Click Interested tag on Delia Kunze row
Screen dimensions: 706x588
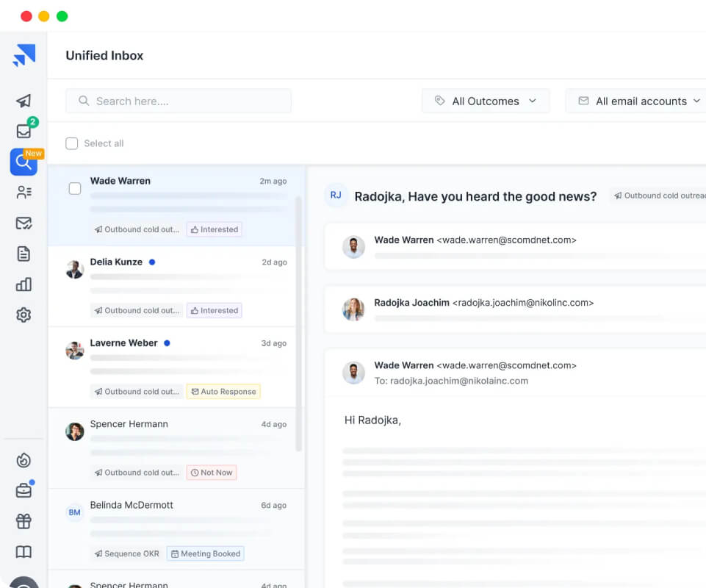click(x=215, y=310)
